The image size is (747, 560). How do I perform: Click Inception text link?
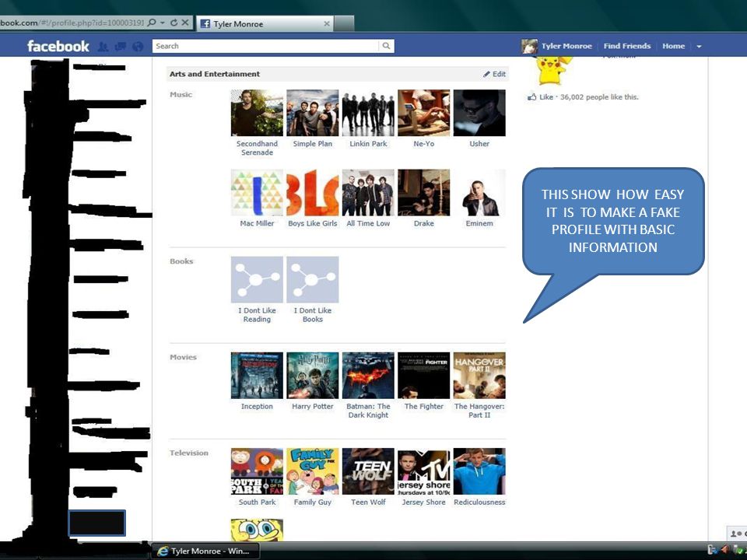click(x=257, y=406)
